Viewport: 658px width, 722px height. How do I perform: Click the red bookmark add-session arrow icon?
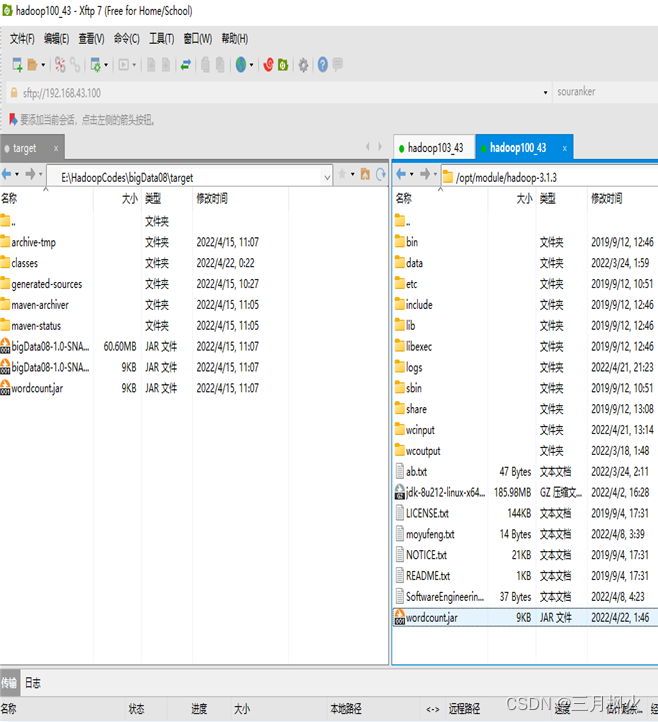point(13,120)
